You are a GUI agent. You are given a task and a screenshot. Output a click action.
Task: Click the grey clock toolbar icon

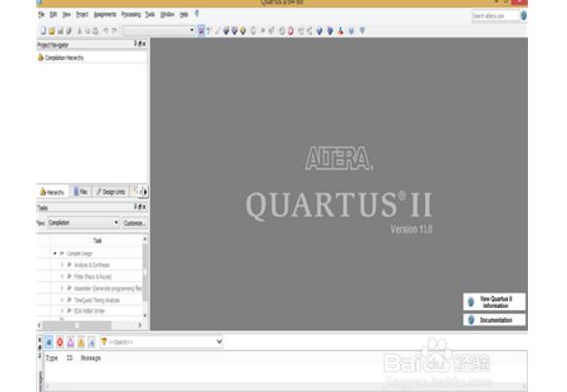[x=282, y=30]
